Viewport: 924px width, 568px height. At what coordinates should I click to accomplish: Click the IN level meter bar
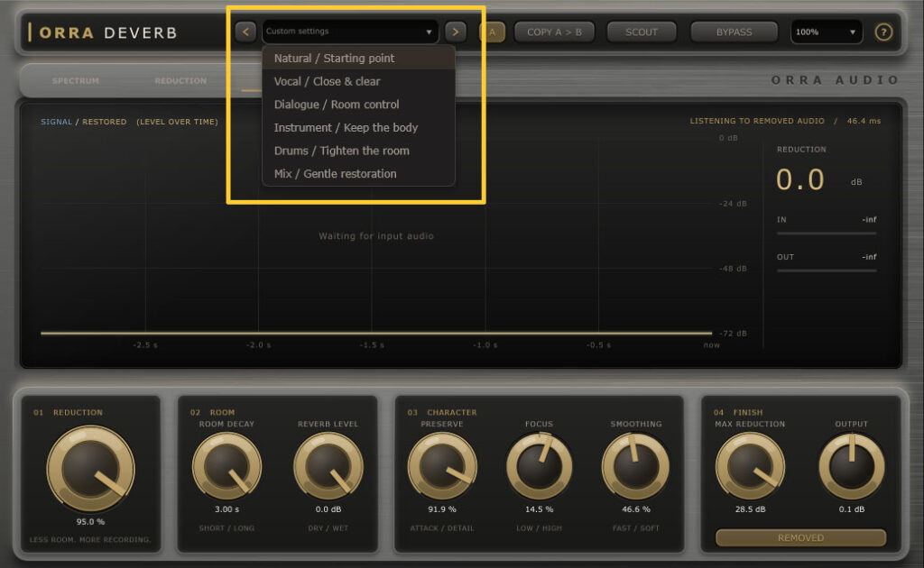click(x=827, y=234)
